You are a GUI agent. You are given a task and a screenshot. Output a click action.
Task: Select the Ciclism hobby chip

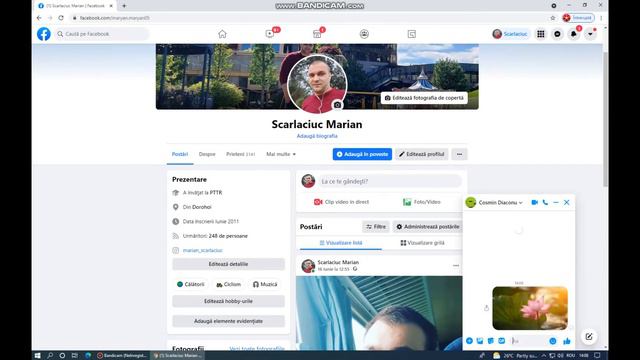229,284
